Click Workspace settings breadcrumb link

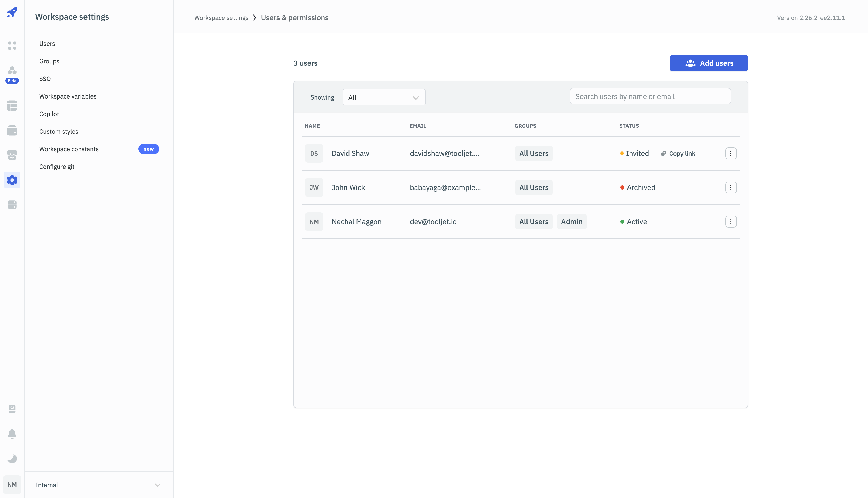[x=221, y=18]
